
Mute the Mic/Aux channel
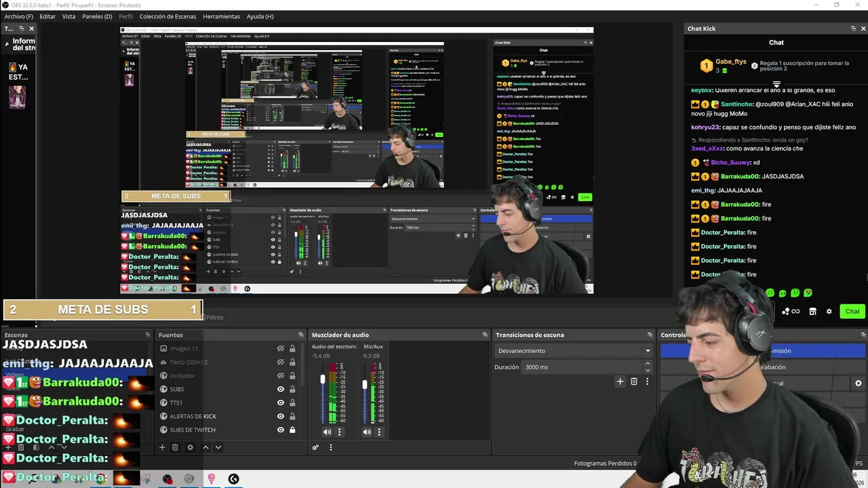(367, 432)
